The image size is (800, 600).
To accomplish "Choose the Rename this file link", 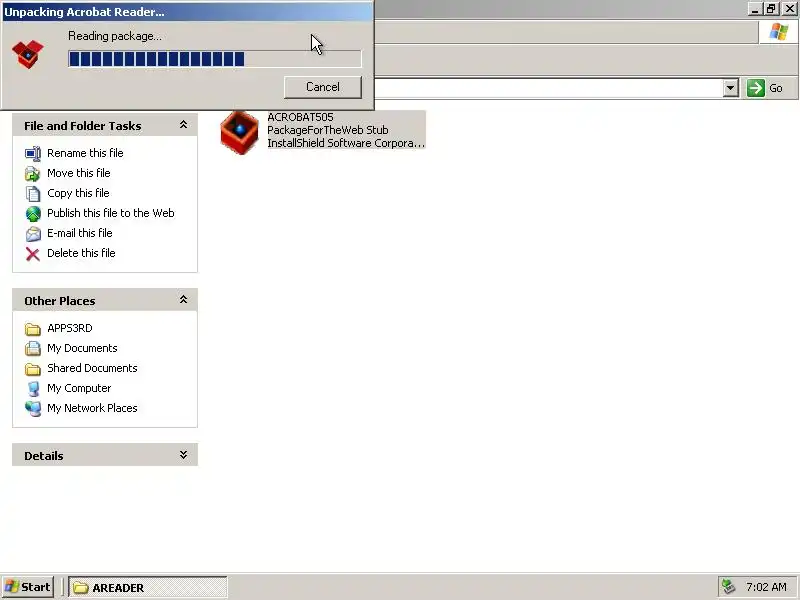I will coord(85,153).
